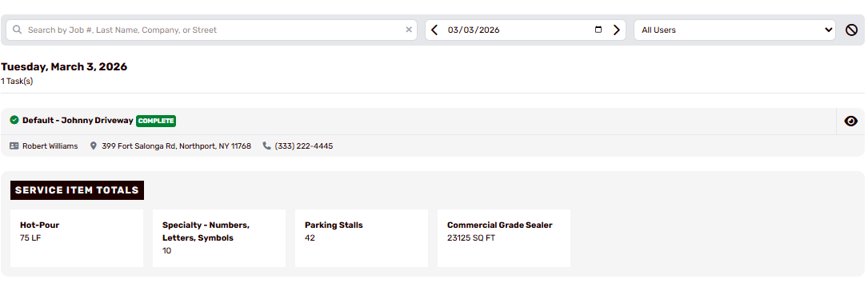Image resolution: width=868 pixels, height=295 pixels.
Task: Open the calendar date picker icon
Action: (598, 30)
